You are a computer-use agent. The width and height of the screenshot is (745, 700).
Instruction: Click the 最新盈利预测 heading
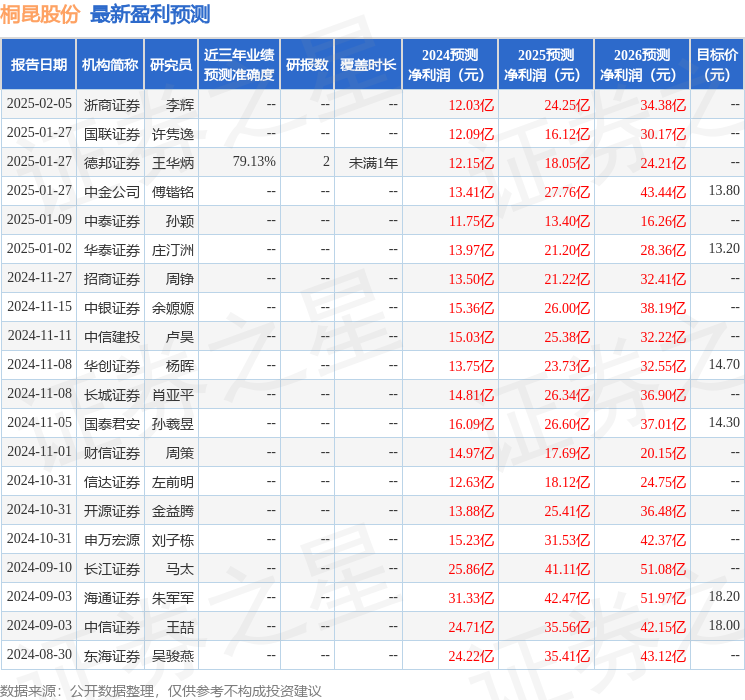click(150, 14)
